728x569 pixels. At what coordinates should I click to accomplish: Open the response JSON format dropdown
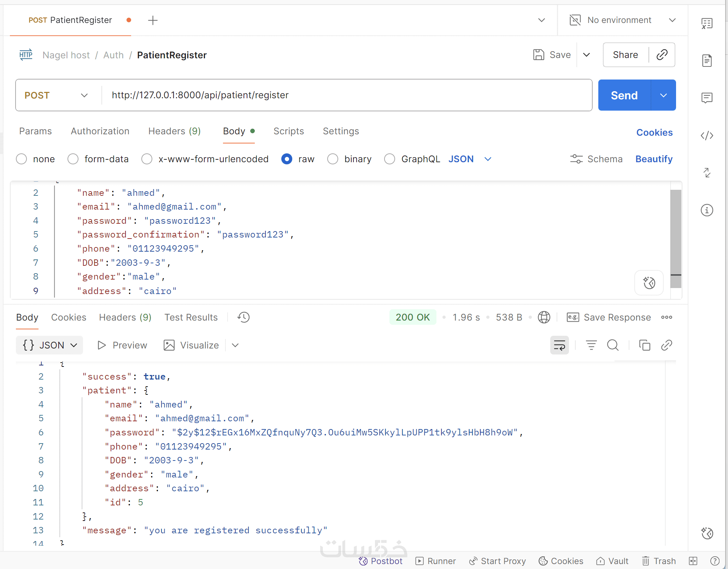49,345
